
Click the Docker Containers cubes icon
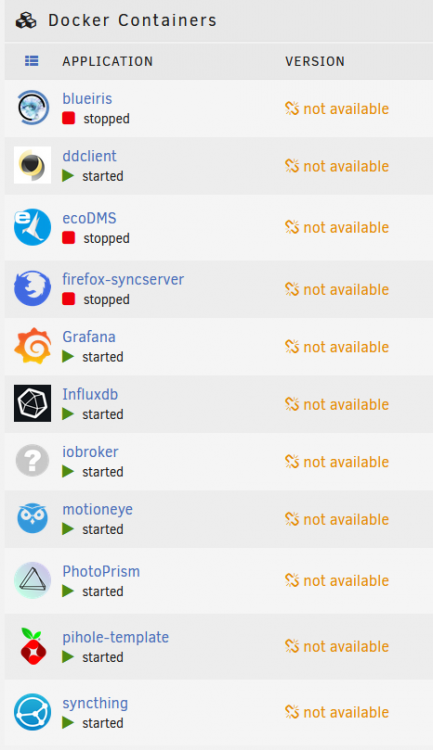click(x=26, y=21)
